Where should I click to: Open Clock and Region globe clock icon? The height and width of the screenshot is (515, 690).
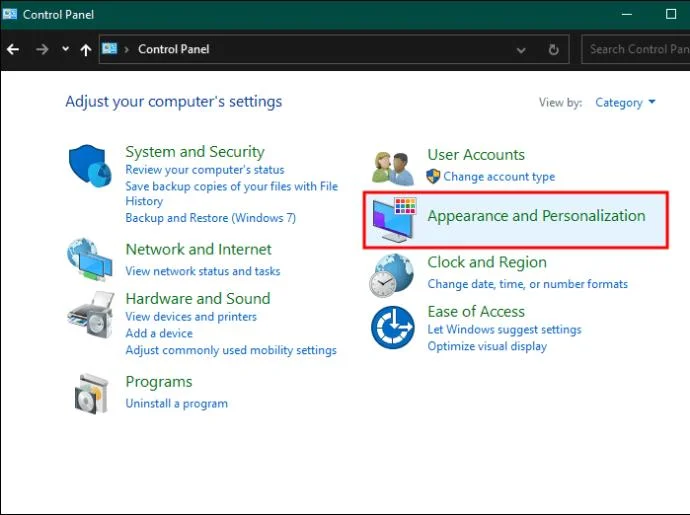pos(392,275)
